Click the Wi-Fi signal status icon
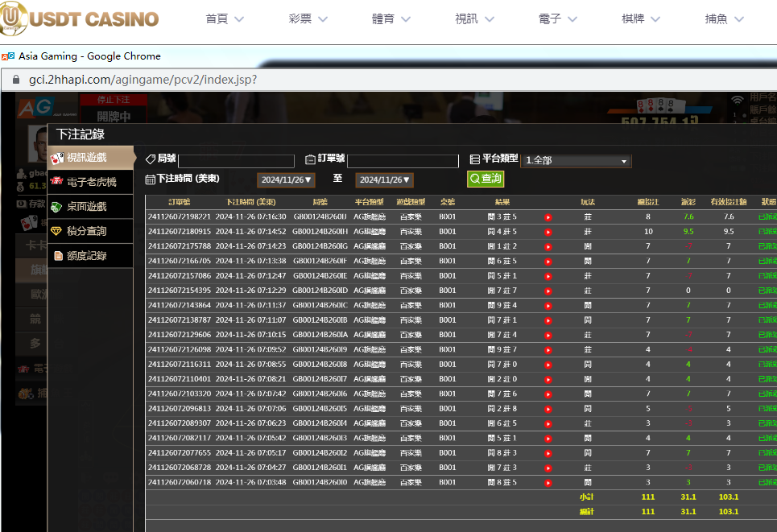Screen dimensions: 777x532 (738, 101)
